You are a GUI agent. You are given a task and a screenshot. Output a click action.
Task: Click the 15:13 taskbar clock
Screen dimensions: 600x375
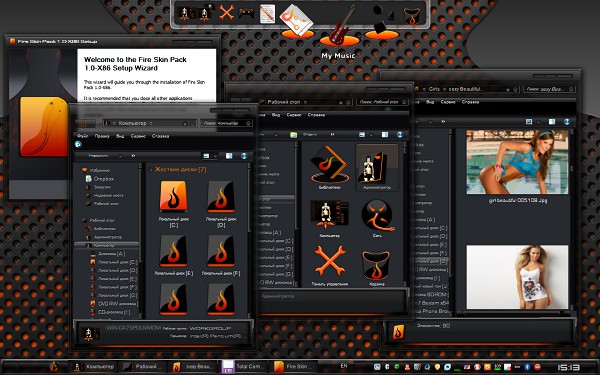pos(568,367)
